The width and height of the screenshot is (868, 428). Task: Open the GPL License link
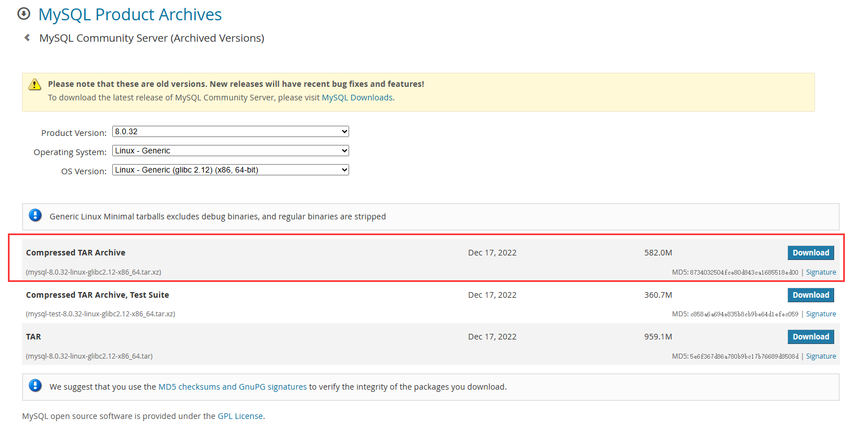[x=240, y=416]
